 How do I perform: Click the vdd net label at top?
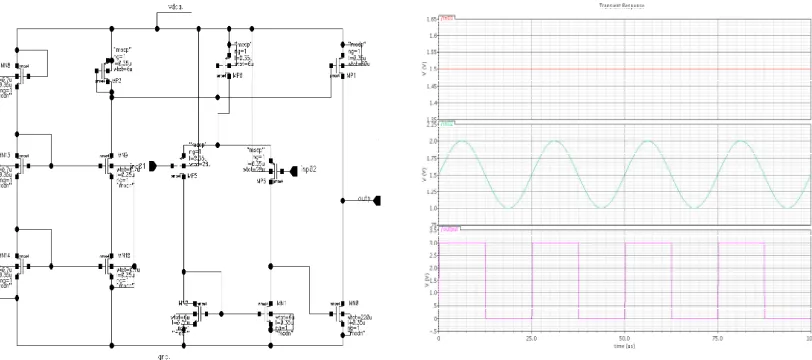[x=176, y=7]
